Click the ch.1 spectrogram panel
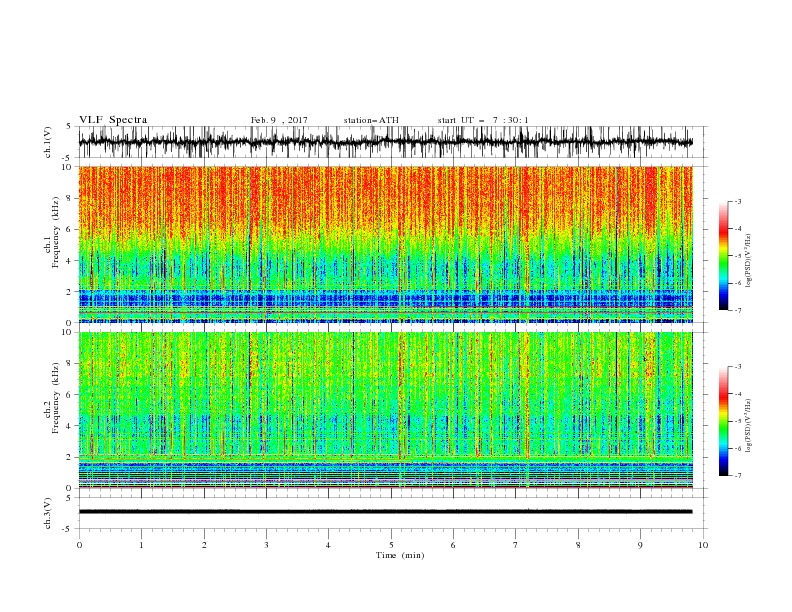This screenshot has width=792, height=612. pyautogui.click(x=385, y=244)
